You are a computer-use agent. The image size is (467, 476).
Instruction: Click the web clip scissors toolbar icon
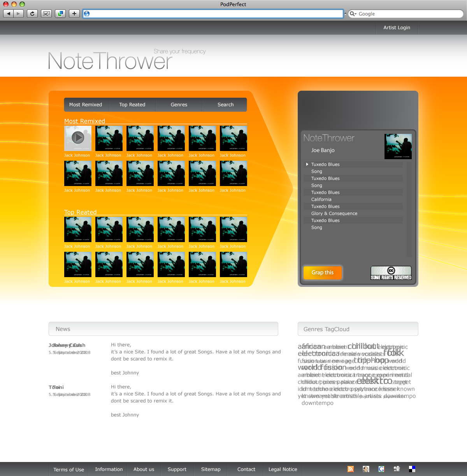click(x=46, y=14)
